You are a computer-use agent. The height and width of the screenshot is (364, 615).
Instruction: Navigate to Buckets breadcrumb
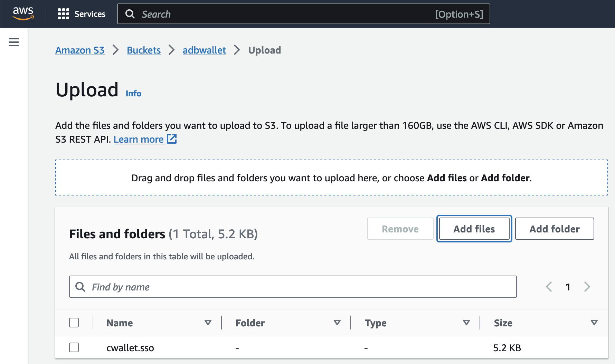[144, 50]
